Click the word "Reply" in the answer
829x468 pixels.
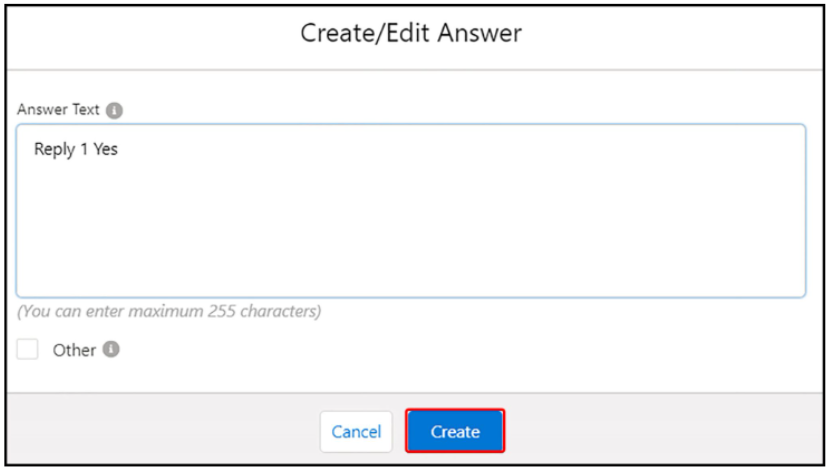pyautogui.click(x=54, y=150)
